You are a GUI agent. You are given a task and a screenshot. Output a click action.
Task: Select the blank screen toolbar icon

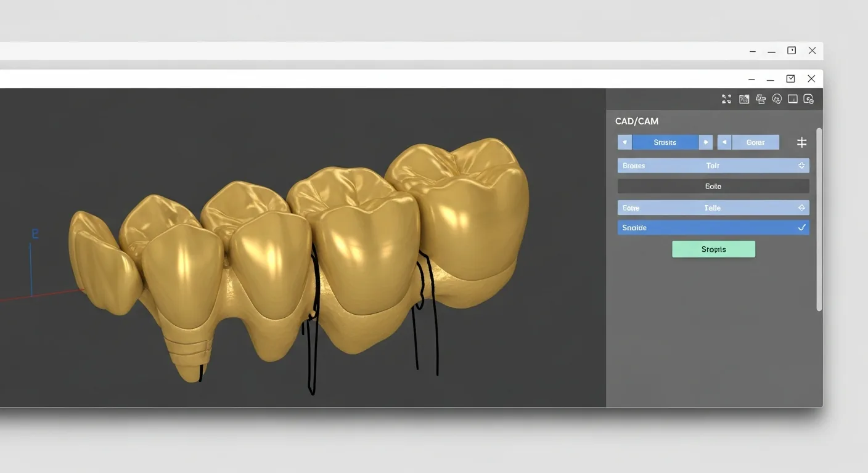pos(793,99)
